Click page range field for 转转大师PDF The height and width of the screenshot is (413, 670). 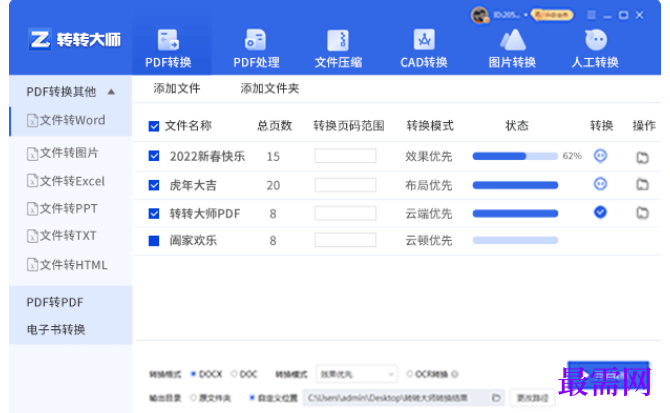pos(345,213)
